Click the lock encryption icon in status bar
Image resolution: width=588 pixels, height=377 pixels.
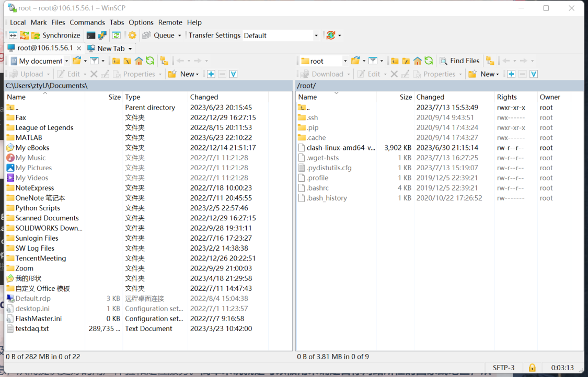[532, 368]
